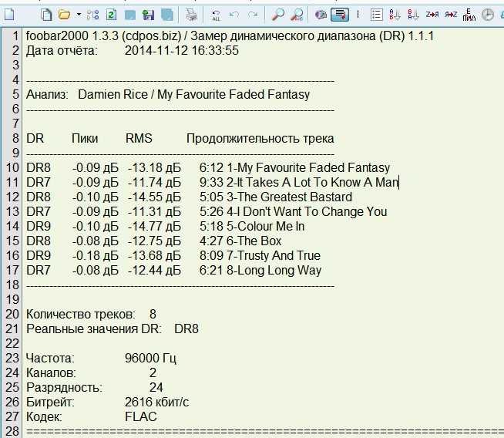The image size is (504, 438).
Task: Click RMS value -14.77 дБ
Action: coord(154,227)
